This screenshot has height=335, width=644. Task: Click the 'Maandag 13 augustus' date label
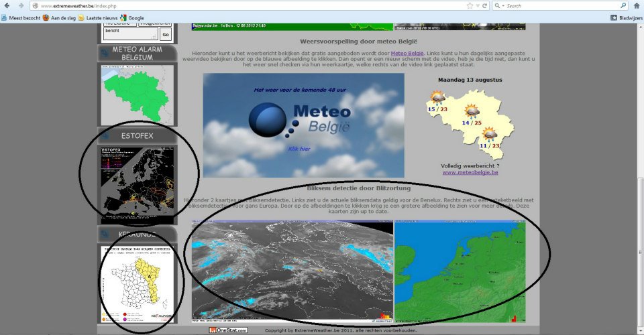click(470, 80)
